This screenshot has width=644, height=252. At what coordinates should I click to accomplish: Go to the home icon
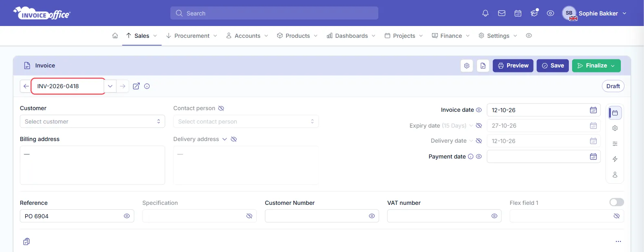(115, 36)
